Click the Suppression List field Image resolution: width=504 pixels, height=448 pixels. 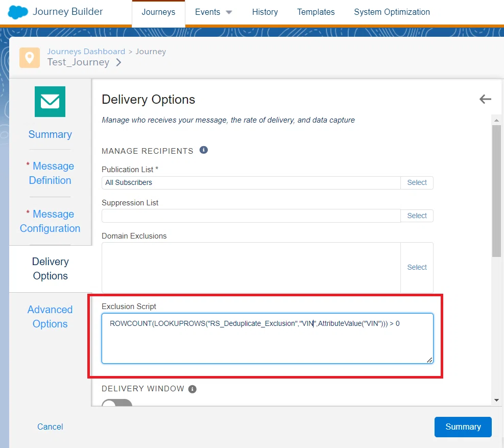[251, 216]
